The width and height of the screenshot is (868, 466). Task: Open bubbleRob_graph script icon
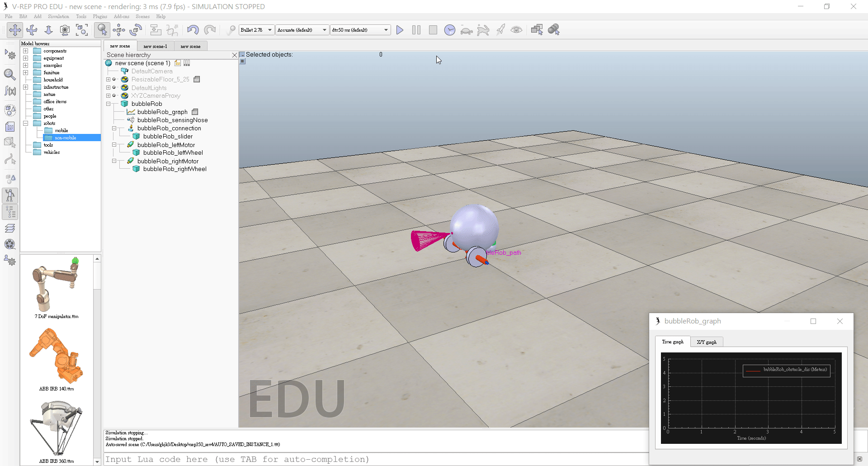point(195,112)
